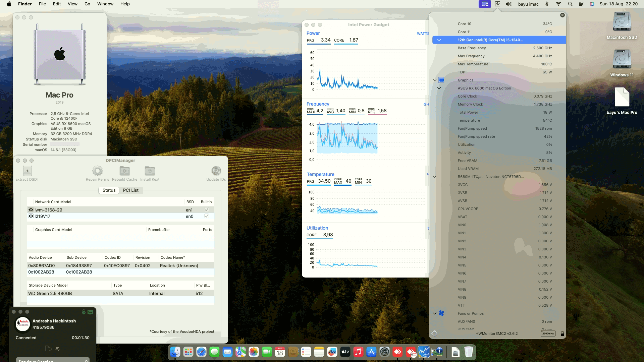Open Freeform from the Dock
This screenshot has height=362, width=644.
pos(332,352)
